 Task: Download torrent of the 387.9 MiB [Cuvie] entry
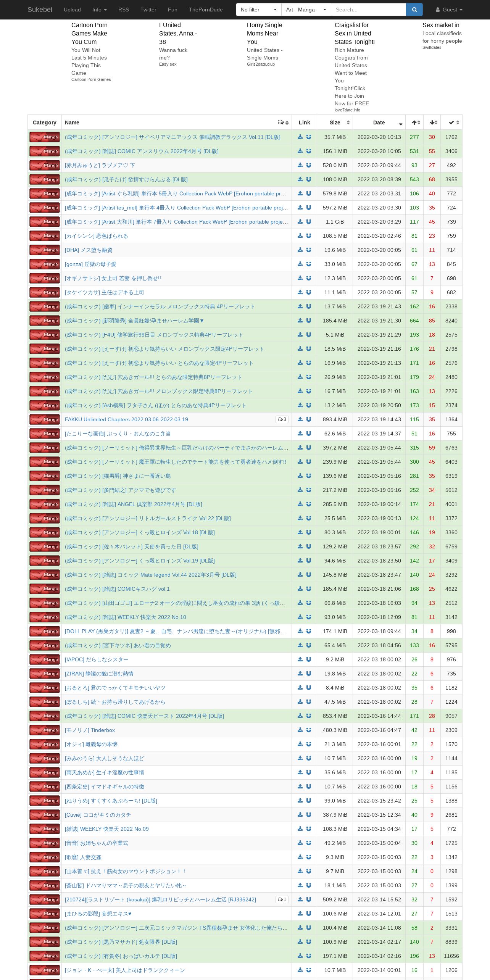[x=300, y=815]
